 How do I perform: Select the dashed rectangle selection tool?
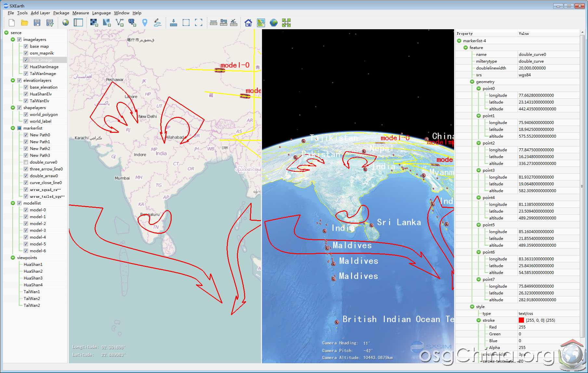(x=186, y=22)
